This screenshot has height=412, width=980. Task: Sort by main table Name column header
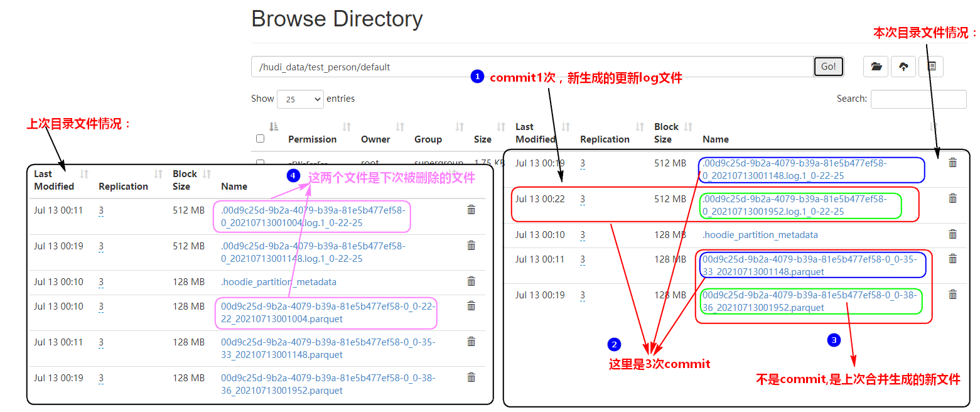point(716,139)
